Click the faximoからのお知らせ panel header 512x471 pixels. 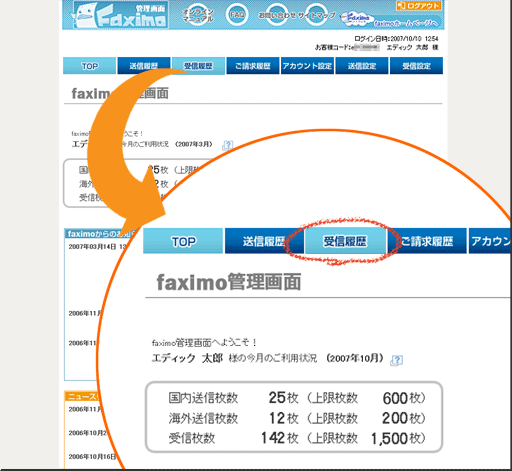coord(100,234)
